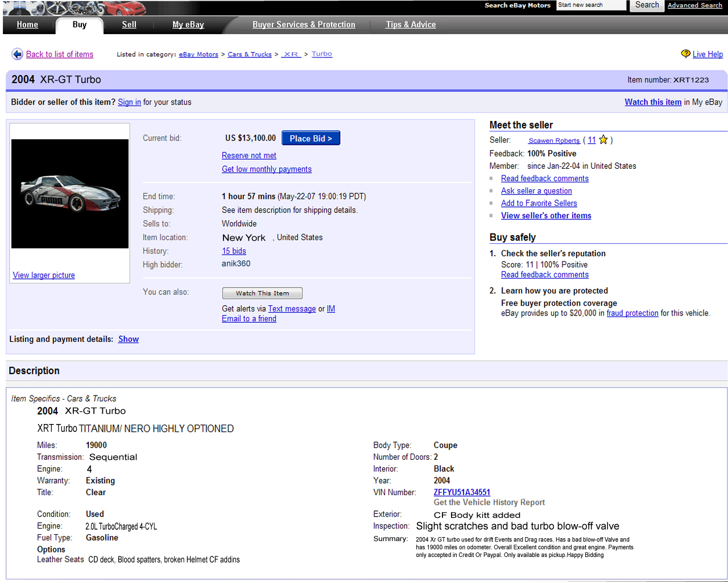
Task: Open View larger picture link
Action: [44, 275]
